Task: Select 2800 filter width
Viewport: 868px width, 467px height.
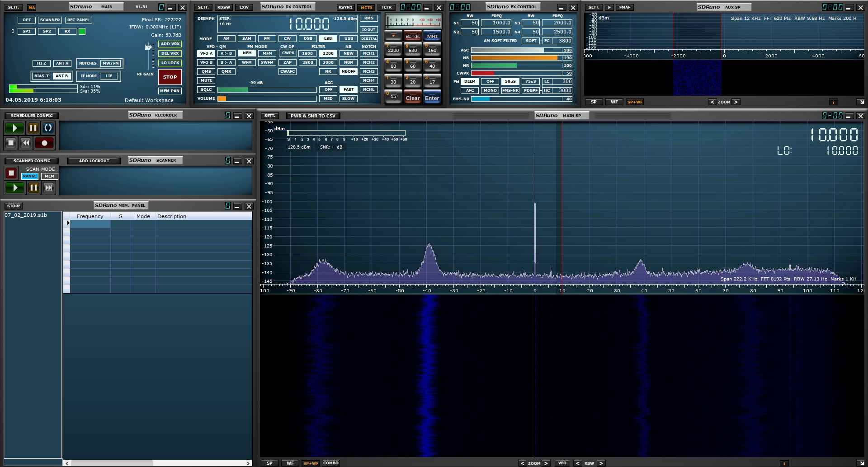Action: (x=308, y=62)
